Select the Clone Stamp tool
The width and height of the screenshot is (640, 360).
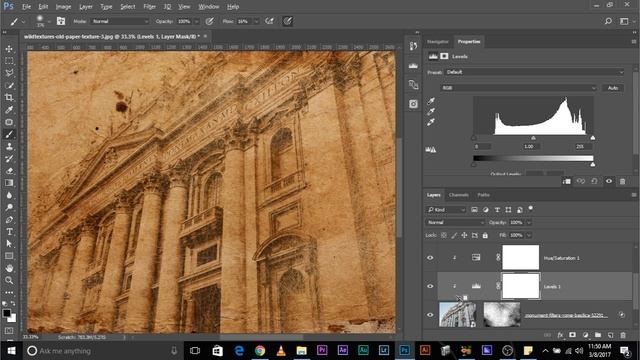[x=9, y=147]
